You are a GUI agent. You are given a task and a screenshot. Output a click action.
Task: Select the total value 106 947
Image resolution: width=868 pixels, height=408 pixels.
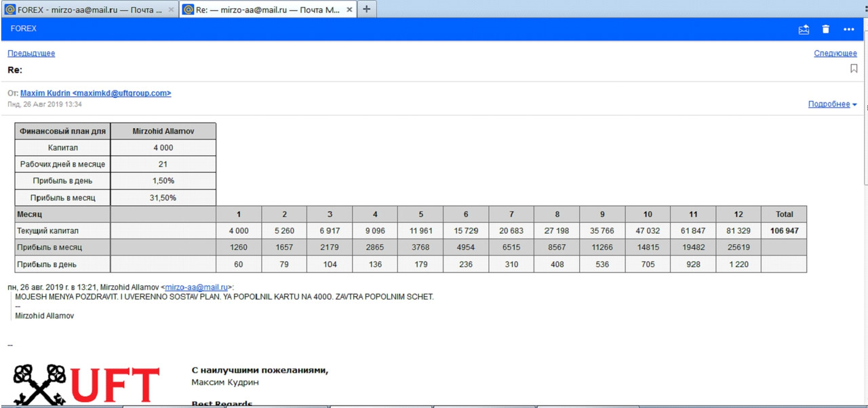(784, 231)
